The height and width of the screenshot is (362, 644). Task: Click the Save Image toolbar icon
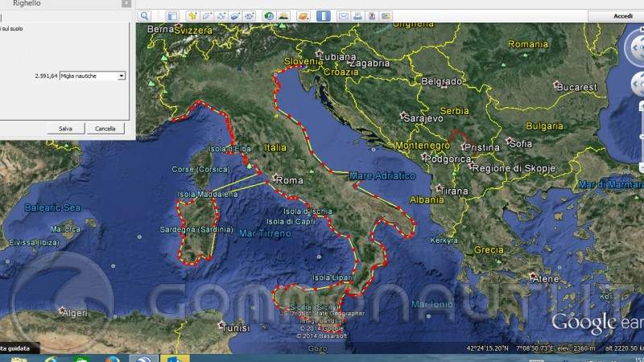[x=372, y=16]
